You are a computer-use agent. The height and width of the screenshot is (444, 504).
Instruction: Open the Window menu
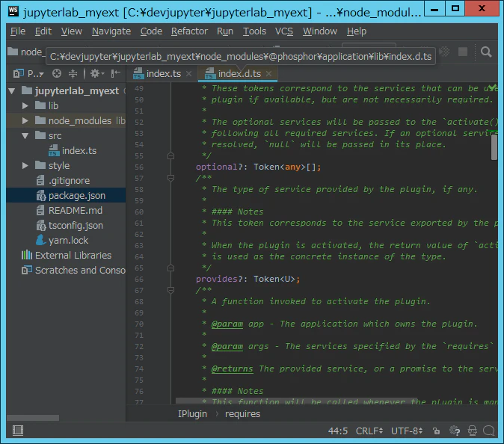coord(320,31)
